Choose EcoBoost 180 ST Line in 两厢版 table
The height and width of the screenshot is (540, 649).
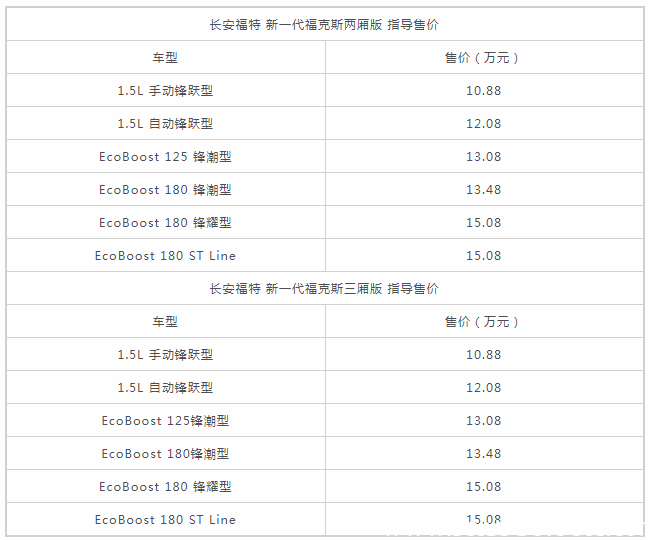[165, 255]
